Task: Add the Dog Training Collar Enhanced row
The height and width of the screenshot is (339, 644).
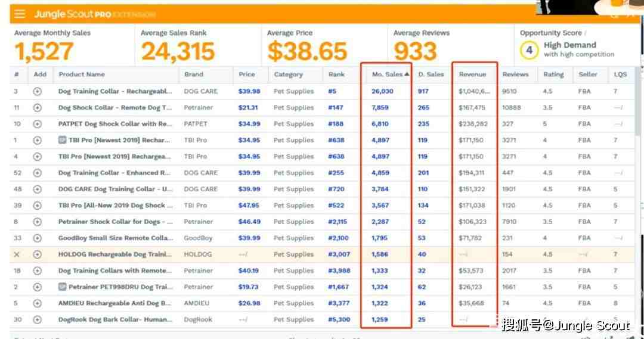Action: click(38, 173)
